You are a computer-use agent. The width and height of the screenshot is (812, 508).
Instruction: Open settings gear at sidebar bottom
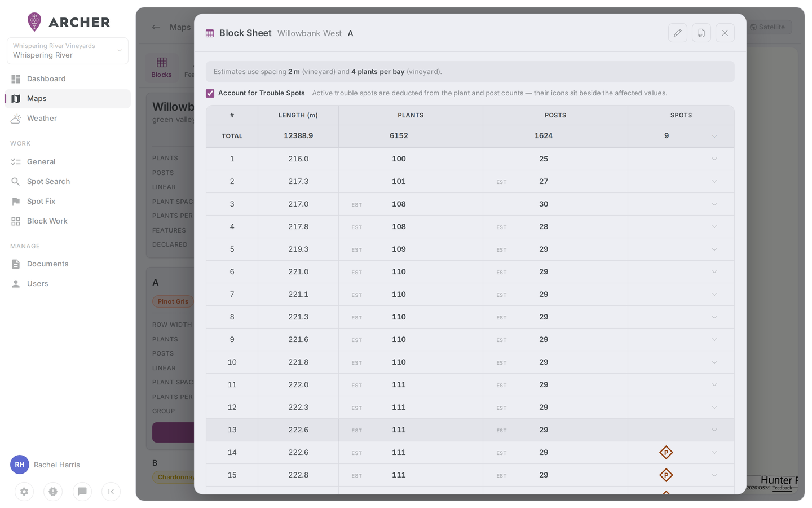[x=24, y=492]
